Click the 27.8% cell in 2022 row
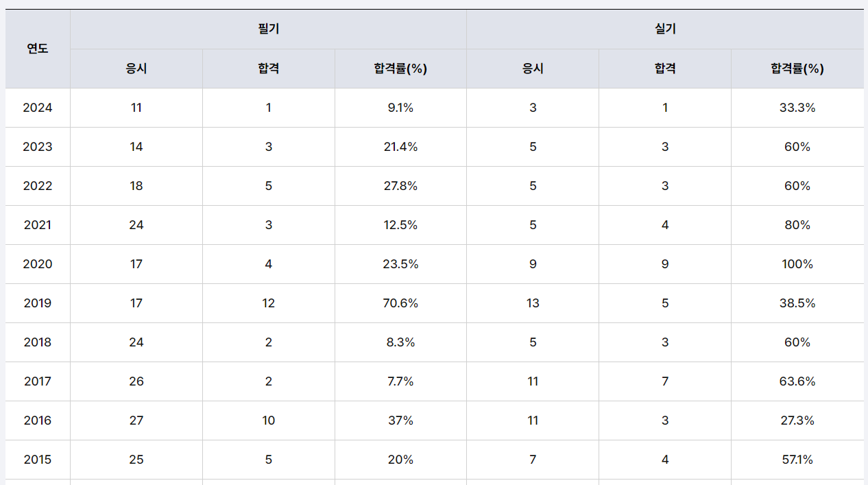Viewport: 868px width, 485px height. click(x=400, y=186)
